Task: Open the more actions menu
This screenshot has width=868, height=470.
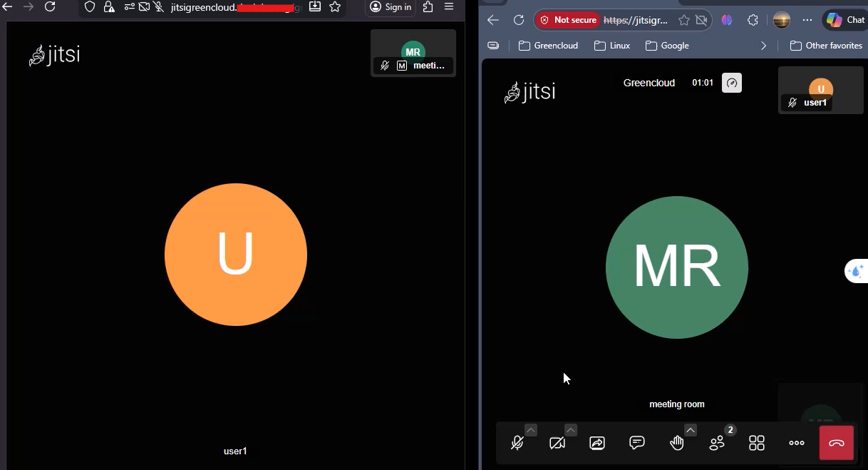Action: point(797,443)
